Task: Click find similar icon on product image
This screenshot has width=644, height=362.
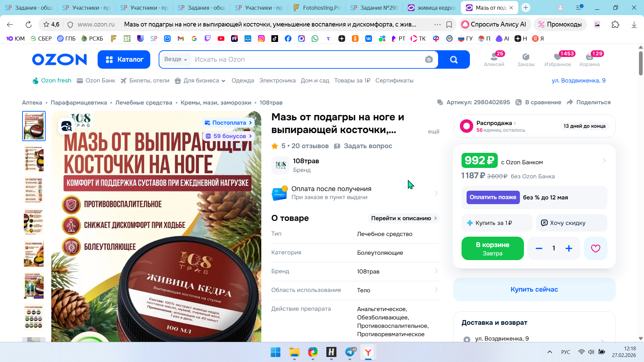Action: 66,126
